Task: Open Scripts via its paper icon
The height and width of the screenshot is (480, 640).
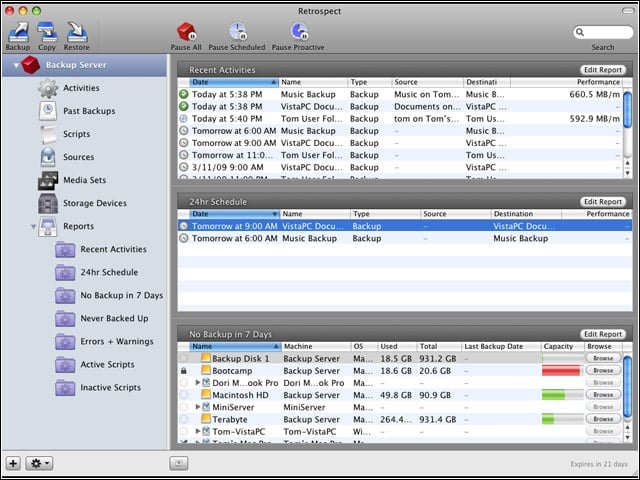Action: [x=48, y=134]
